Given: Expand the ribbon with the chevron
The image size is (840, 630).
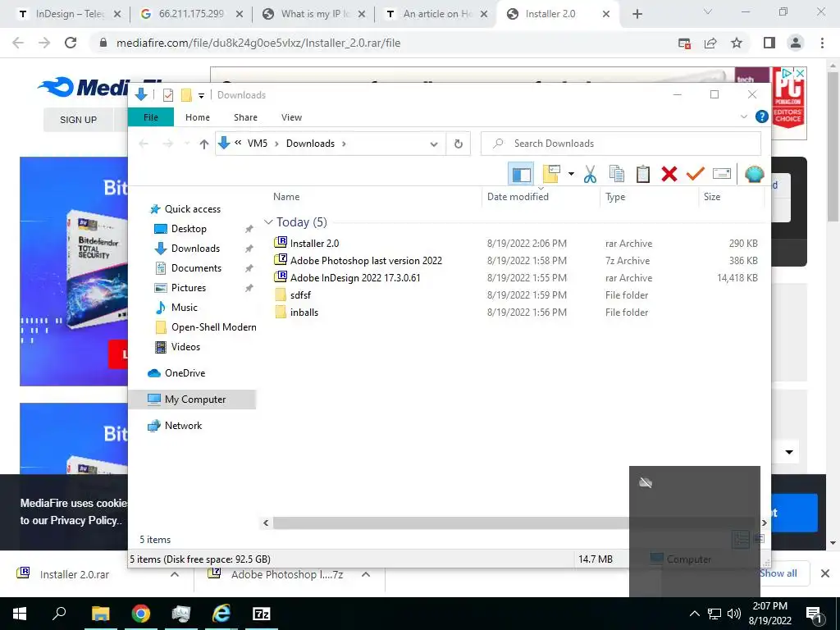Looking at the screenshot, I should (x=743, y=116).
